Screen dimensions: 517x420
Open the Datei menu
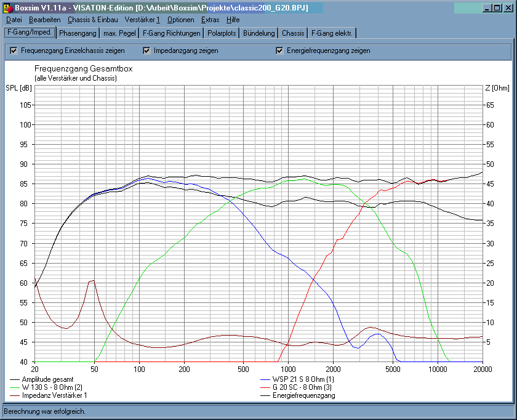[x=14, y=20]
